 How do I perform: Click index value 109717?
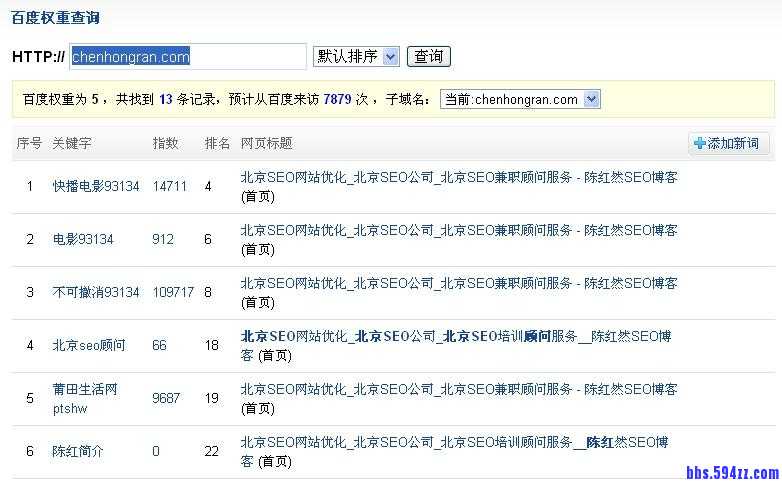pyautogui.click(x=173, y=292)
